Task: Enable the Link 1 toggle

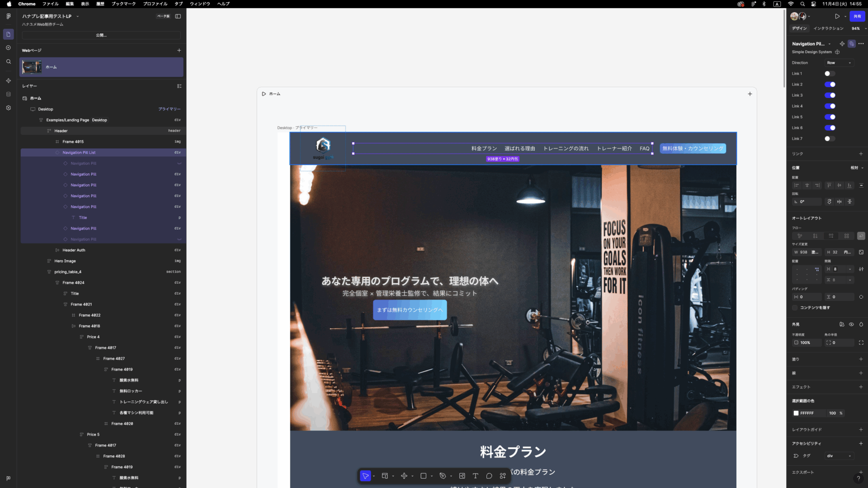Action: click(830, 74)
